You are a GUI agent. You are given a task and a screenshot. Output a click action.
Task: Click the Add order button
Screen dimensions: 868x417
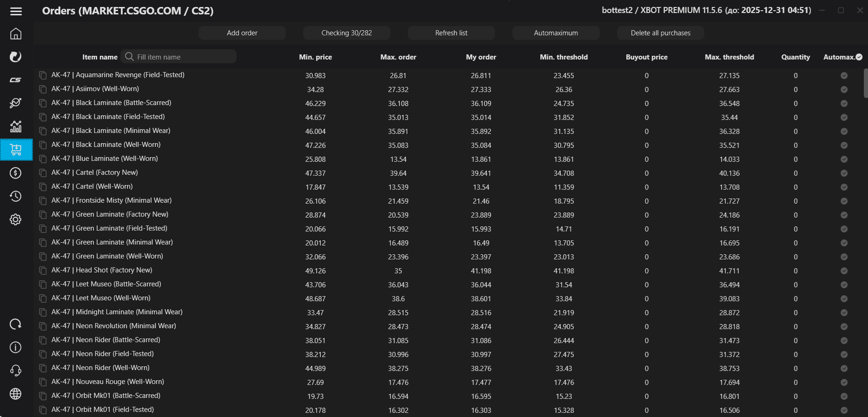tap(242, 33)
